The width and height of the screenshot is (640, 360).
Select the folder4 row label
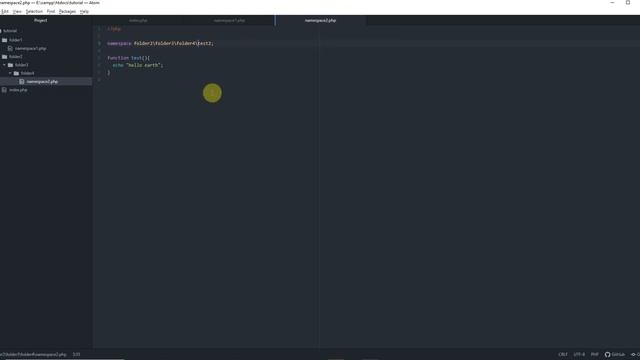click(27, 73)
